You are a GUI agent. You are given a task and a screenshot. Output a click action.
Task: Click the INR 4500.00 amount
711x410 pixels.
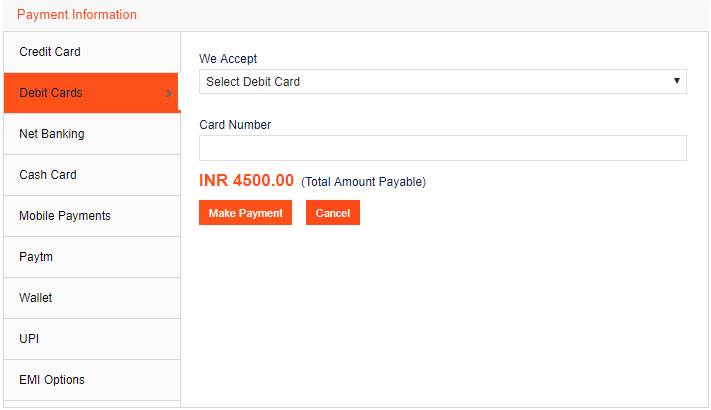tap(246, 181)
